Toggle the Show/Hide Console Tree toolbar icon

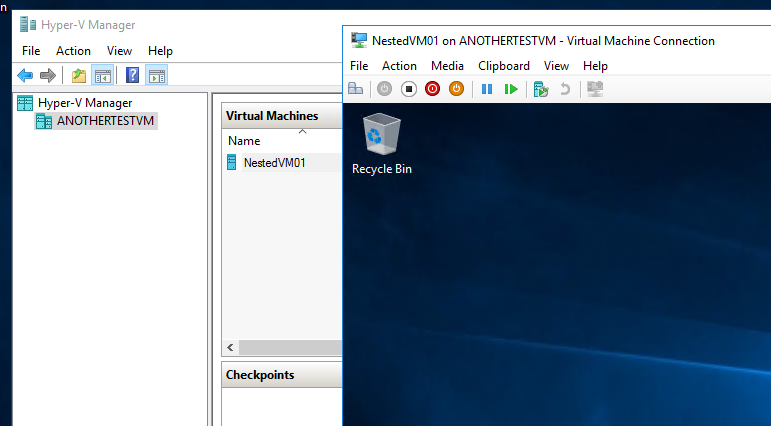103,75
